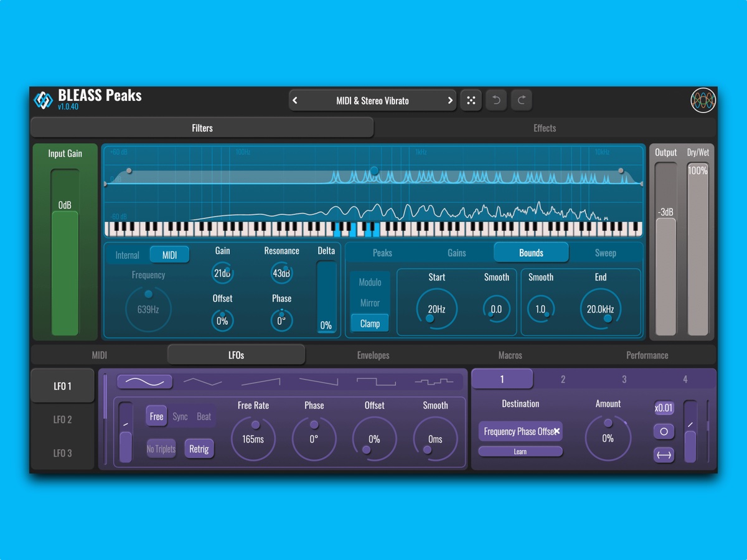Open the Macros modulation tab

[x=510, y=355]
